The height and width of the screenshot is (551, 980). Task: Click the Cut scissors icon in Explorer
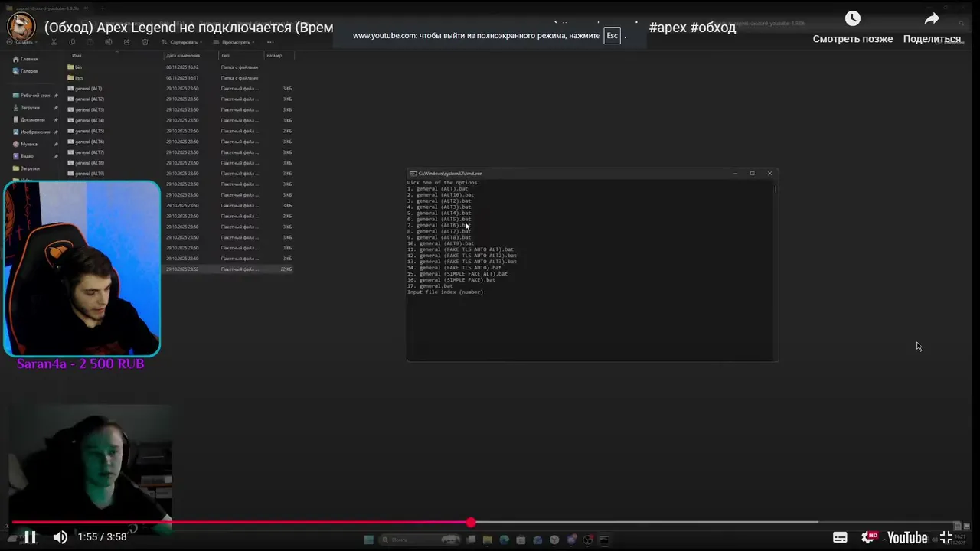(x=54, y=42)
